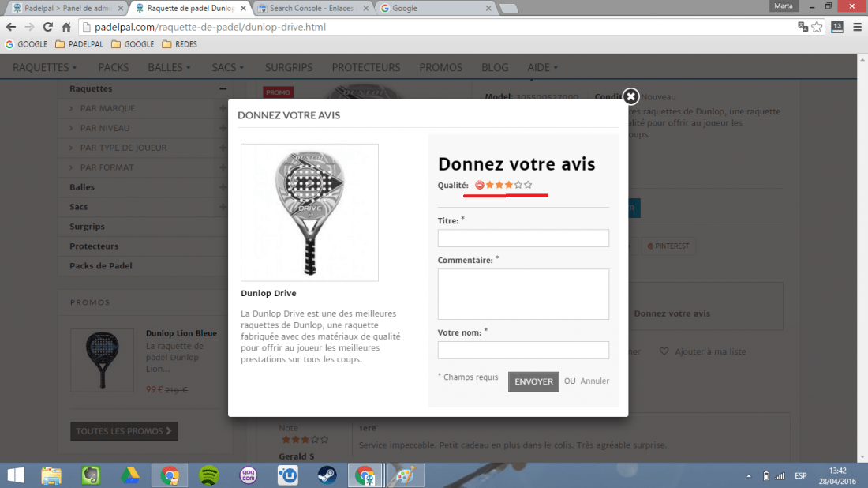The width and height of the screenshot is (868, 488).
Task: Select fifth star in Qualité rating
Action: (528, 185)
